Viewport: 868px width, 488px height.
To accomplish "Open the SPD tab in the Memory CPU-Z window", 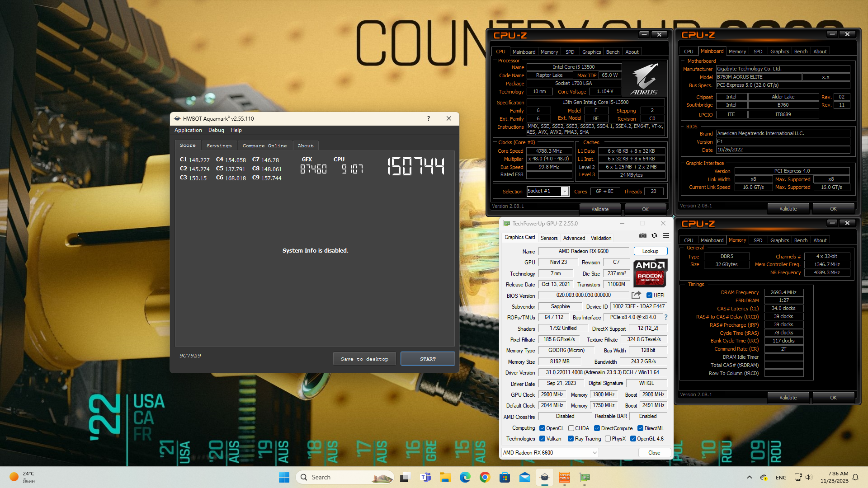I will (x=758, y=240).
